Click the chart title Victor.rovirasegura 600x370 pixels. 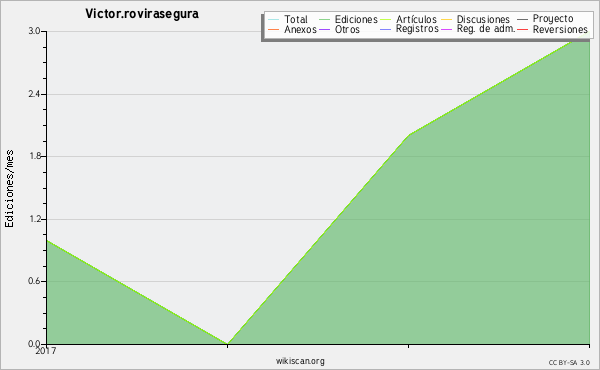(x=142, y=14)
